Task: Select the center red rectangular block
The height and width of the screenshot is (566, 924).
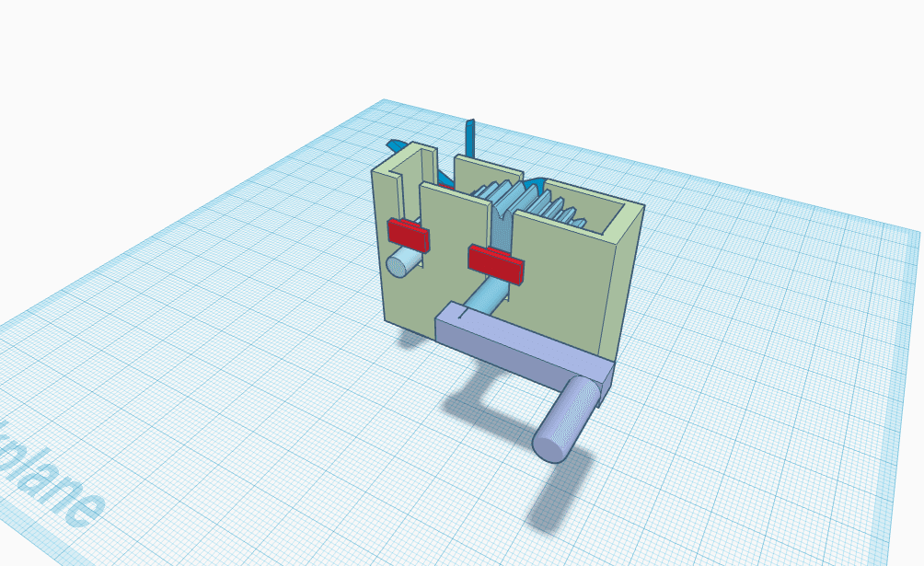Action: [x=495, y=264]
